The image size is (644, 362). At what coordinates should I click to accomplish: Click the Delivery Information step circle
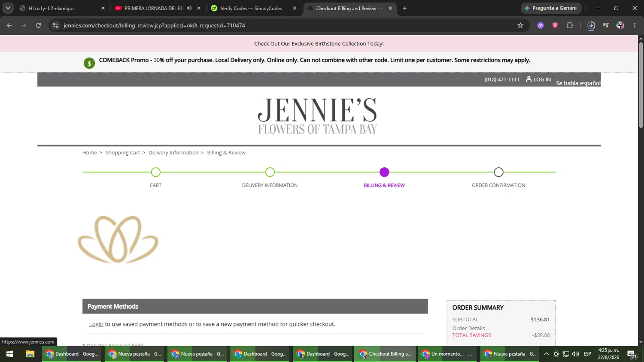[x=270, y=172]
